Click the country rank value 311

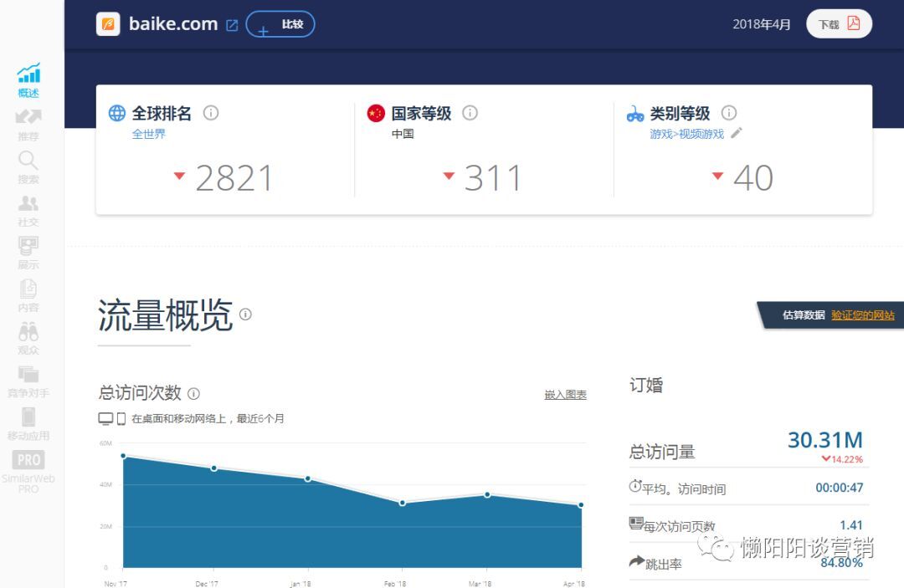click(493, 178)
